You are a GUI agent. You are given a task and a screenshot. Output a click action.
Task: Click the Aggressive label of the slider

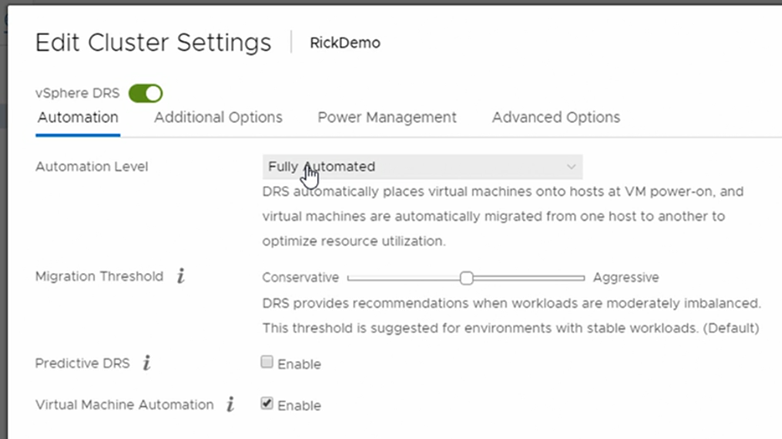(626, 277)
